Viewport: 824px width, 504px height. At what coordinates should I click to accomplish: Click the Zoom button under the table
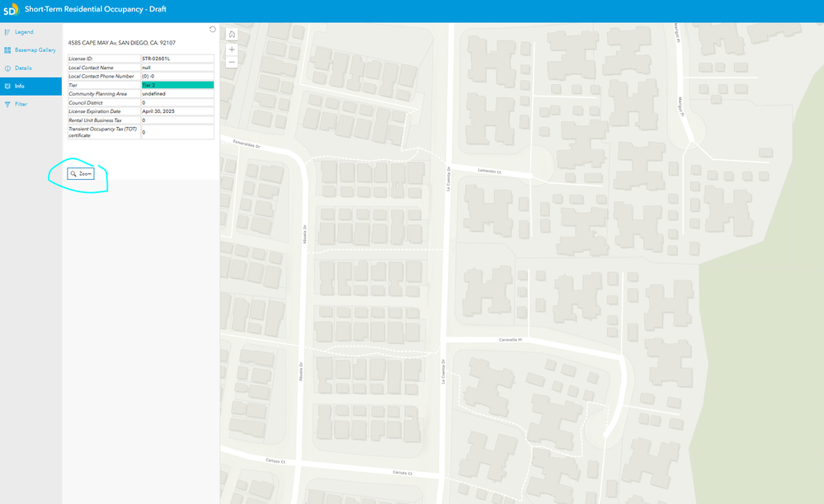click(81, 174)
